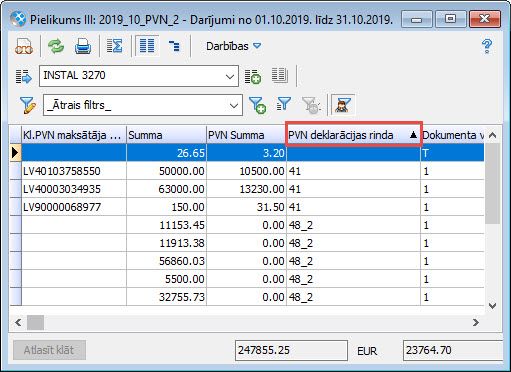Switch to tree hierarchy view icon

[x=174, y=46]
